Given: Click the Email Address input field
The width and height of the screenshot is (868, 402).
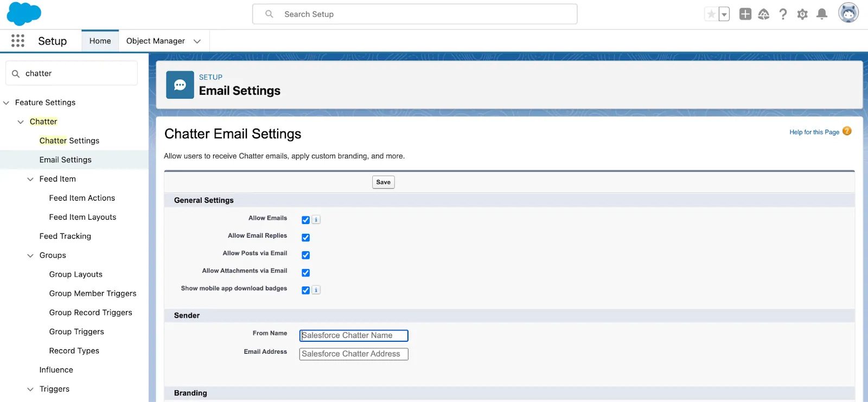Looking at the screenshot, I should (354, 354).
